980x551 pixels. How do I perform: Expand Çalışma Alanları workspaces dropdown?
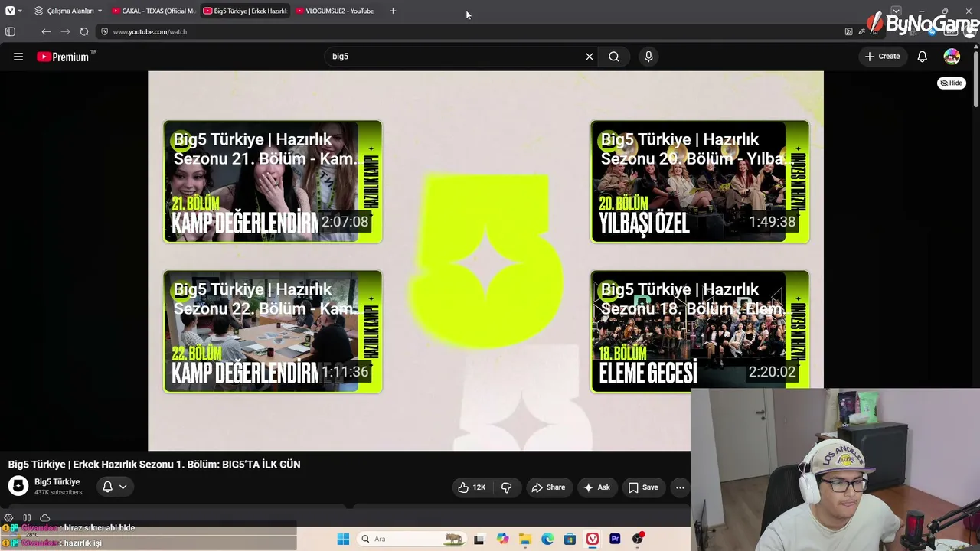68,11
